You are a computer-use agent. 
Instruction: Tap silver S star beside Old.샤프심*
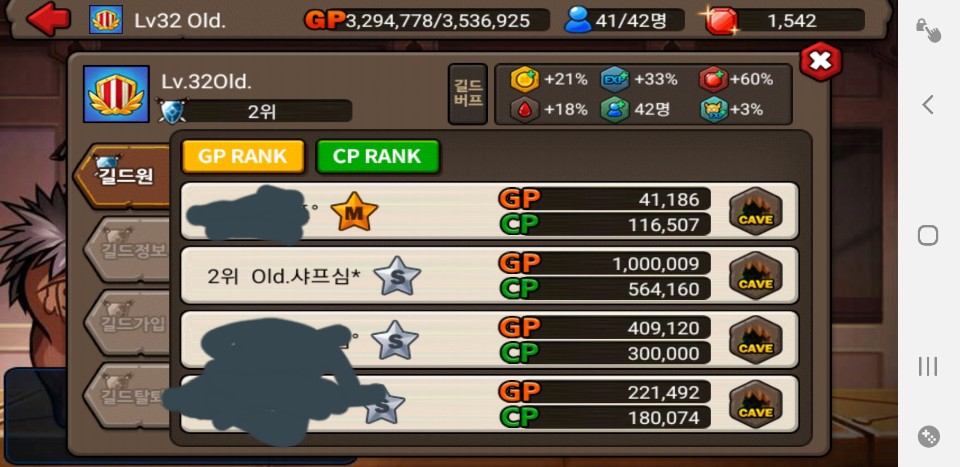coord(397,276)
